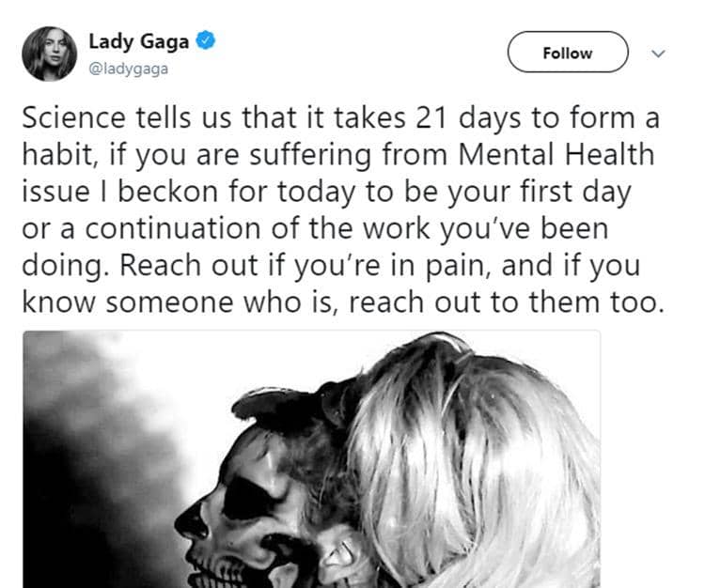The height and width of the screenshot is (588, 705).
Task: Click the "first day" words in tweet
Action: coord(576,192)
